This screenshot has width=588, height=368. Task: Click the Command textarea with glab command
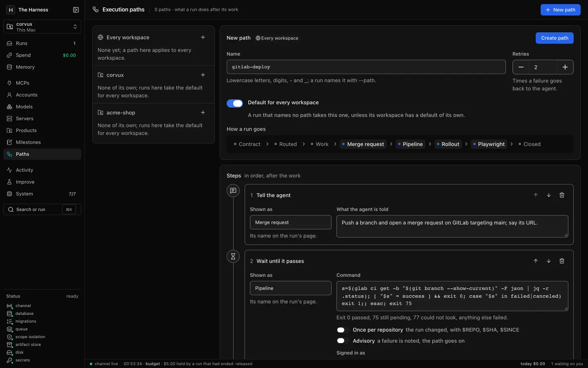(x=452, y=296)
